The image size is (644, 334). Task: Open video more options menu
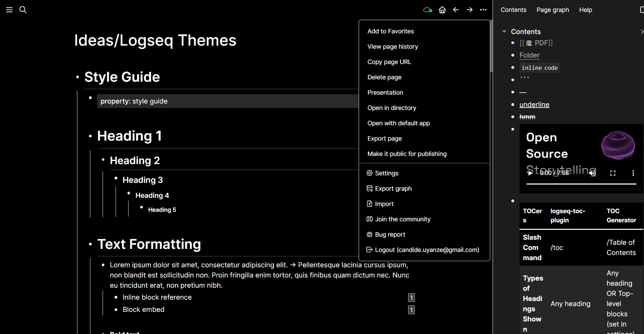(x=633, y=173)
